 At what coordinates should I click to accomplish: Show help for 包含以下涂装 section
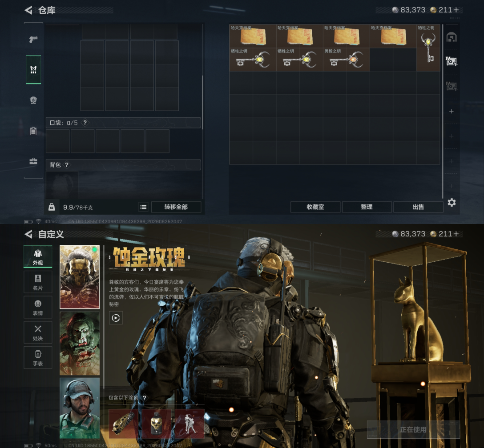point(144,398)
